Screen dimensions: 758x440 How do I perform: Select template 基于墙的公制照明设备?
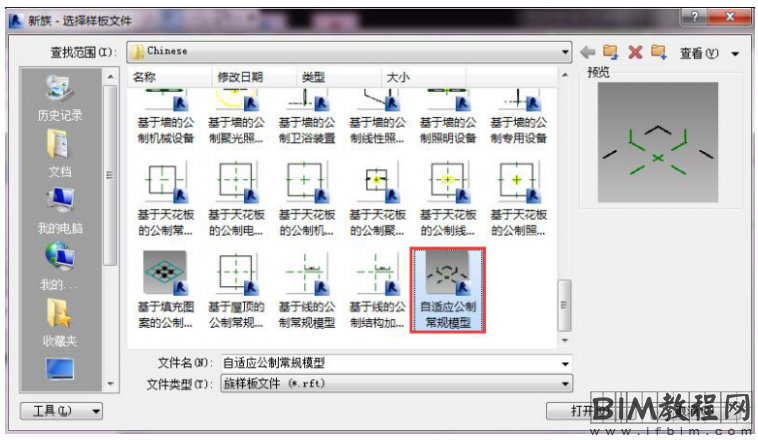(x=448, y=118)
